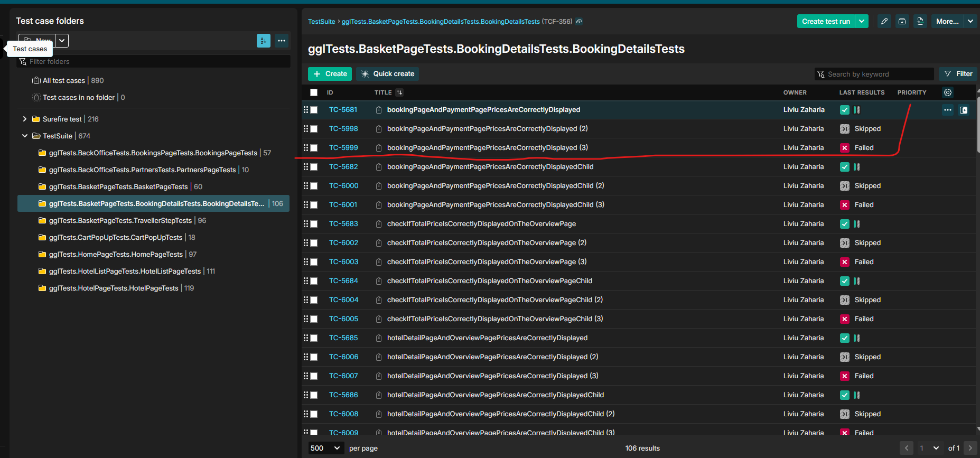Screen dimensions: 980x458
Task: Go to the next results page arrow
Action: [970, 448]
